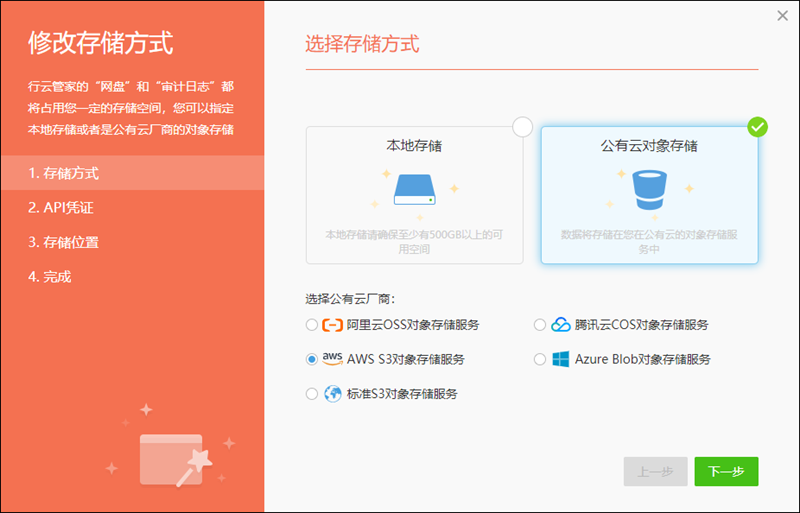Image resolution: width=800 pixels, height=513 pixels.
Task: Click the Tencent Cloud COS logo icon
Action: click(561, 325)
